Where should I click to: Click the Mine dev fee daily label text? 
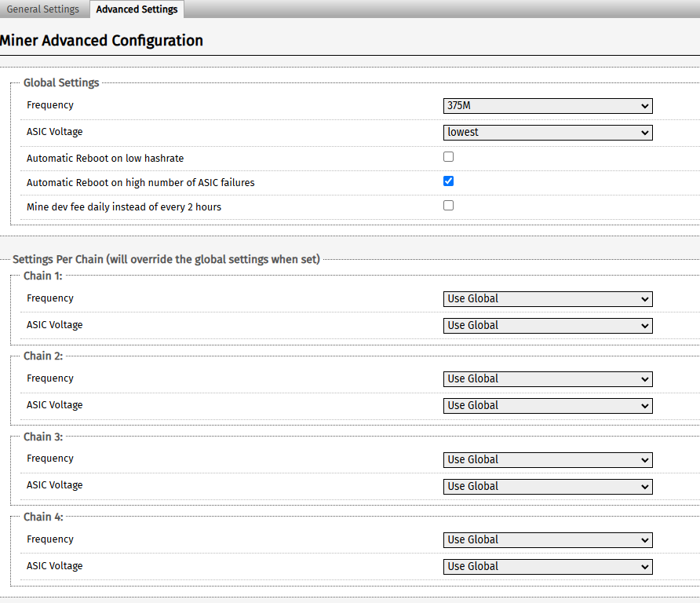124,206
